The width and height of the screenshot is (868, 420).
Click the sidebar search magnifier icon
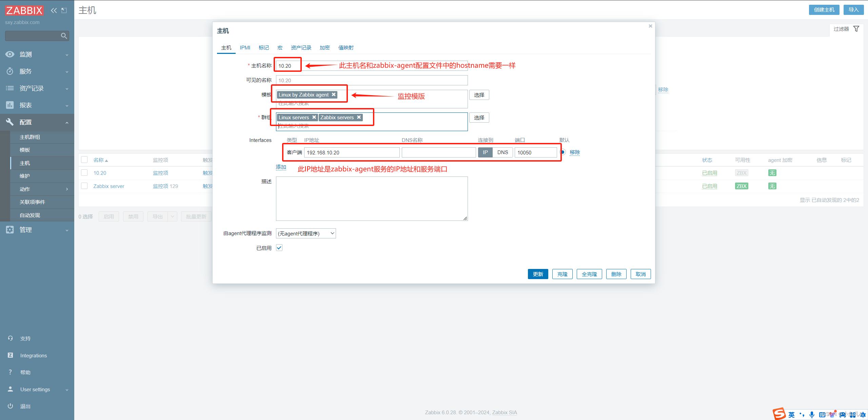pyautogui.click(x=64, y=36)
